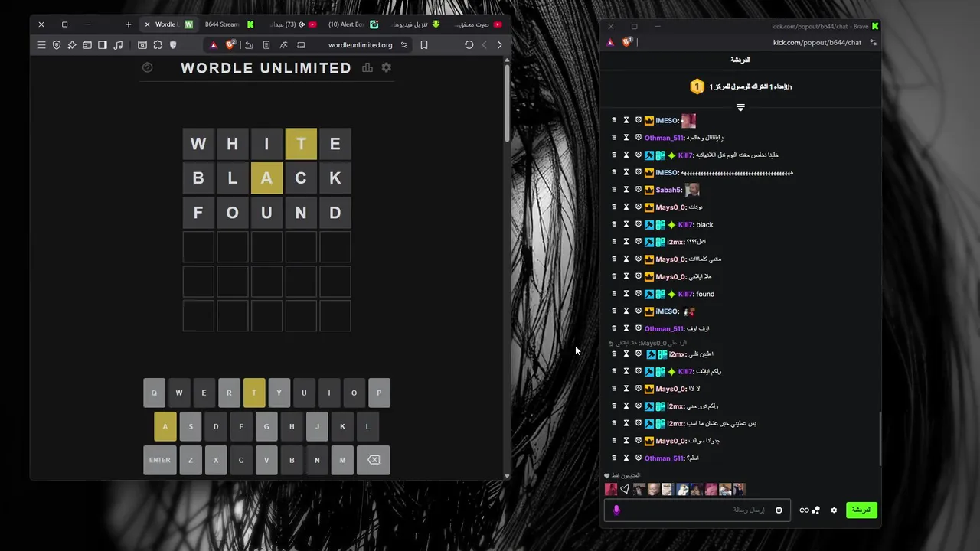
Task: Click the infinity icon beside chat input
Action: (x=804, y=510)
